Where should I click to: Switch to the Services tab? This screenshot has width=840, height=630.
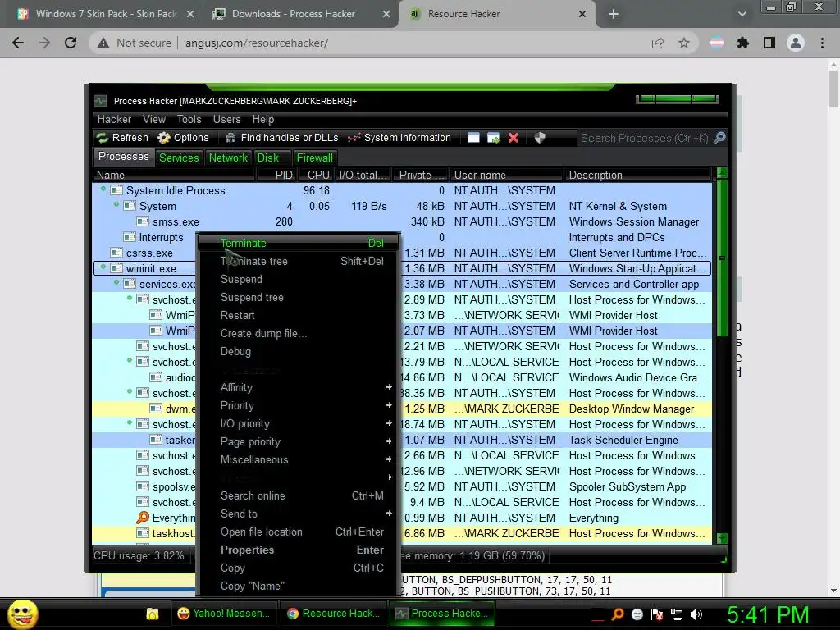[x=179, y=157]
